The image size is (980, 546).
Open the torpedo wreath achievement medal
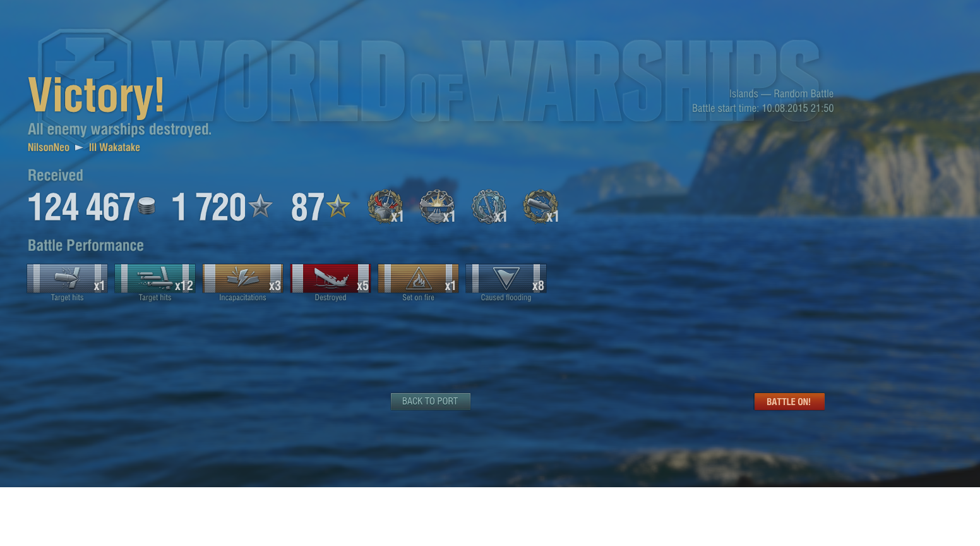541,206
